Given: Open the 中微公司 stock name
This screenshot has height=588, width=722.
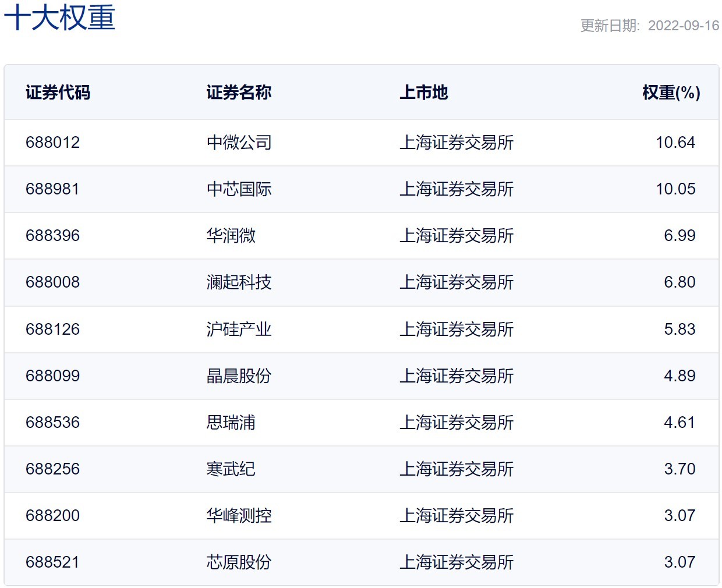Looking at the screenshot, I should point(239,143).
